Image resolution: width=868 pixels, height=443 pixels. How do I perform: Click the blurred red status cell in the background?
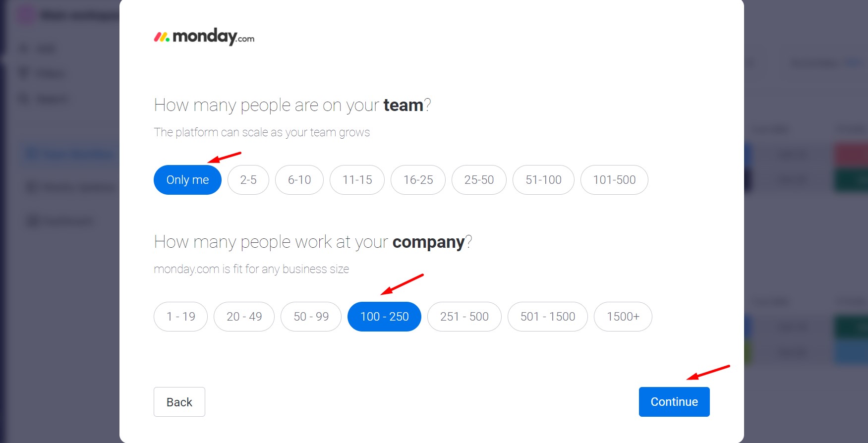(851, 155)
